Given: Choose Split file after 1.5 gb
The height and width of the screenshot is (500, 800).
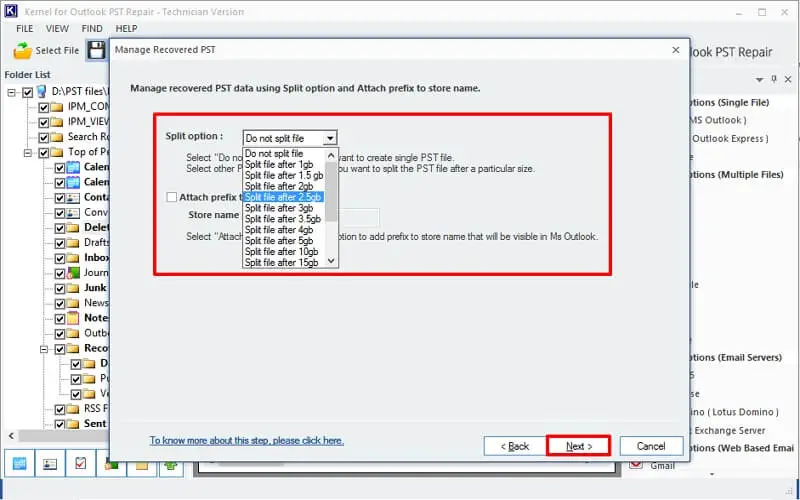Looking at the screenshot, I should coord(284,176).
